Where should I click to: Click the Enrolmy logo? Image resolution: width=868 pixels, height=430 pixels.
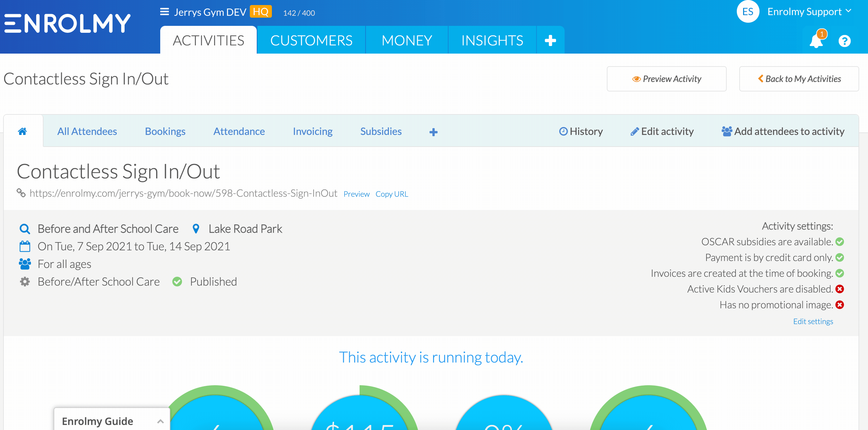(67, 24)
